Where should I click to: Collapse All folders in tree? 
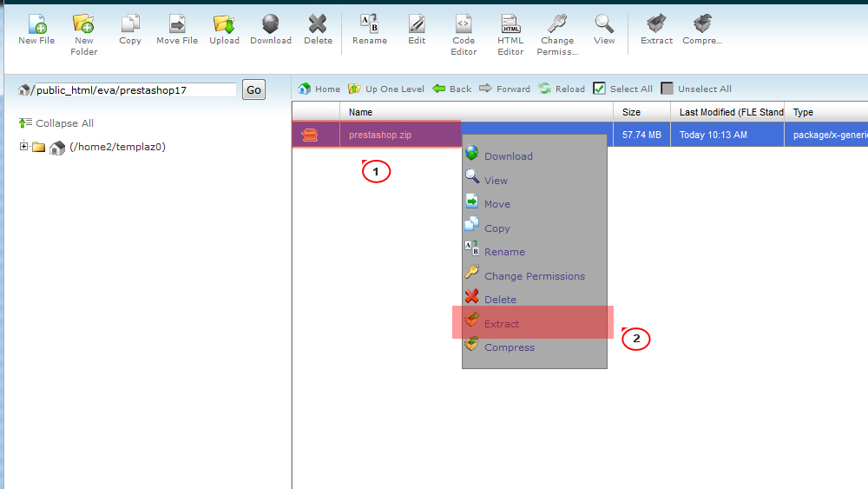click(56, 123)
